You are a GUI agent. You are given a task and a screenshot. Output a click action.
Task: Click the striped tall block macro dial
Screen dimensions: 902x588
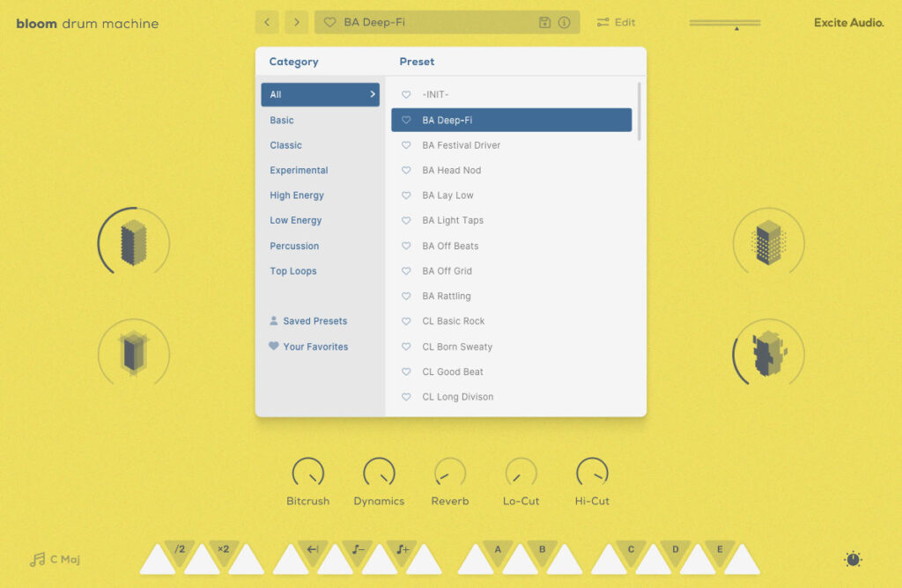[x=134, y=242]
